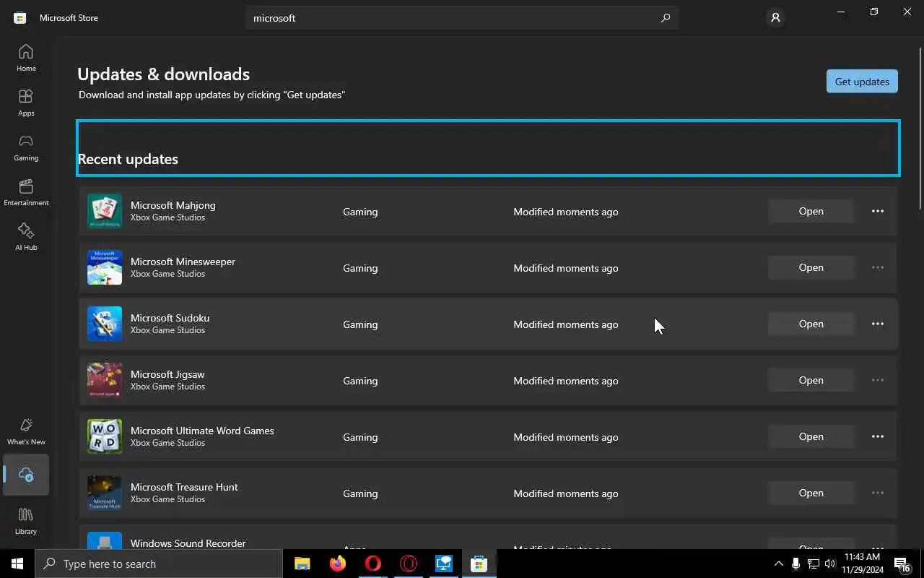
Task: Open more options for Ultimate Word Games
Action: pos(878,436)
